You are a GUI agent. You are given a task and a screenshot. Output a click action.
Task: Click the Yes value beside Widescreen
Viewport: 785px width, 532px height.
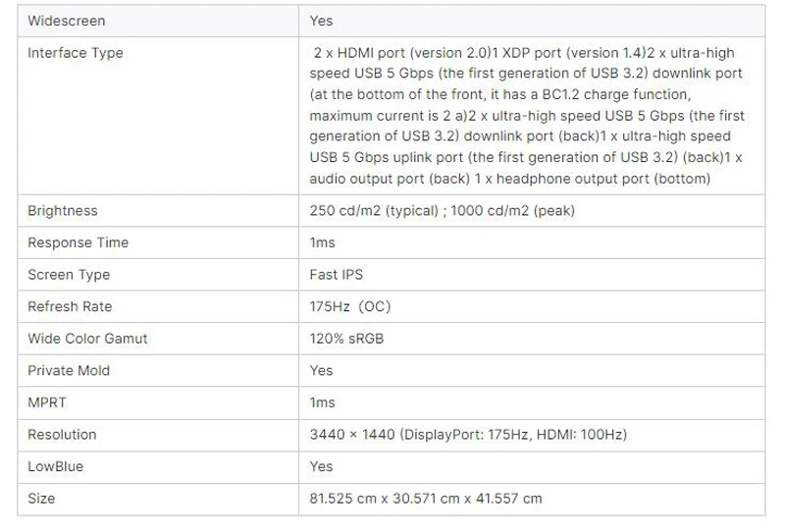(x=321, y=21)
